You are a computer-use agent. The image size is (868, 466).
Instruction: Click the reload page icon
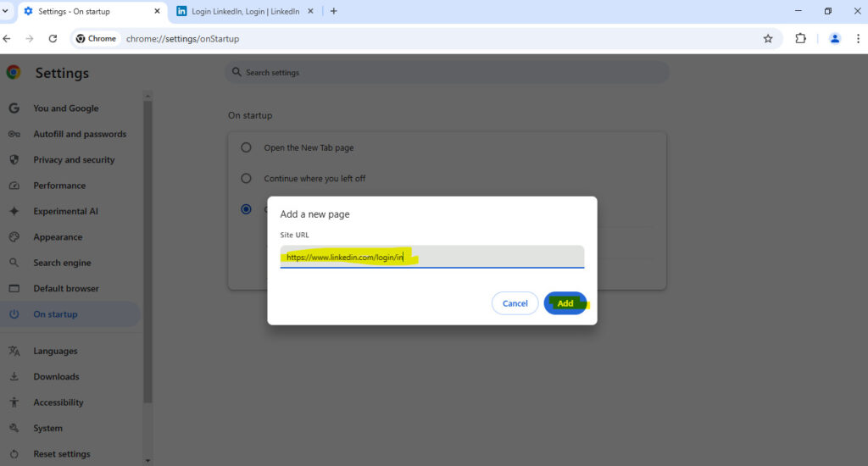[53, 38]
